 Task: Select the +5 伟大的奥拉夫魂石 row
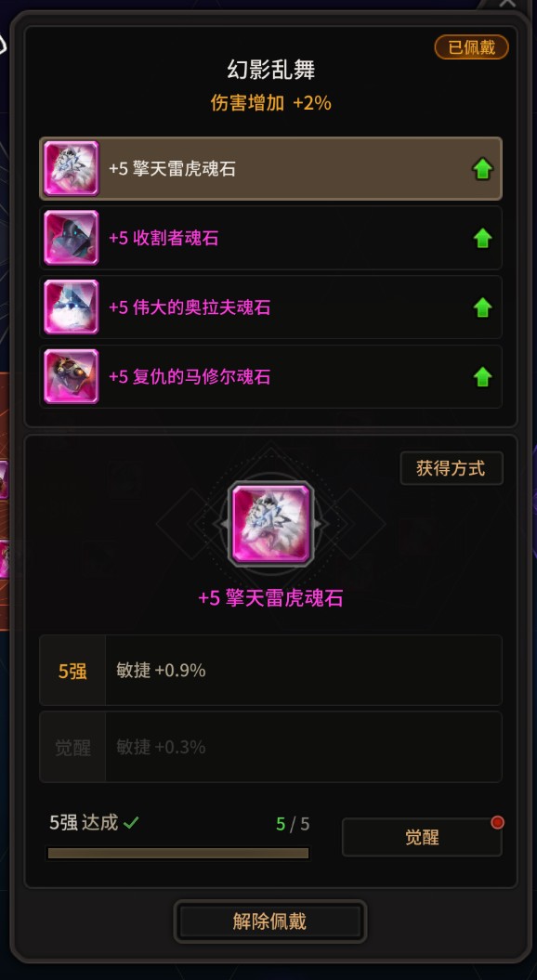270,307
